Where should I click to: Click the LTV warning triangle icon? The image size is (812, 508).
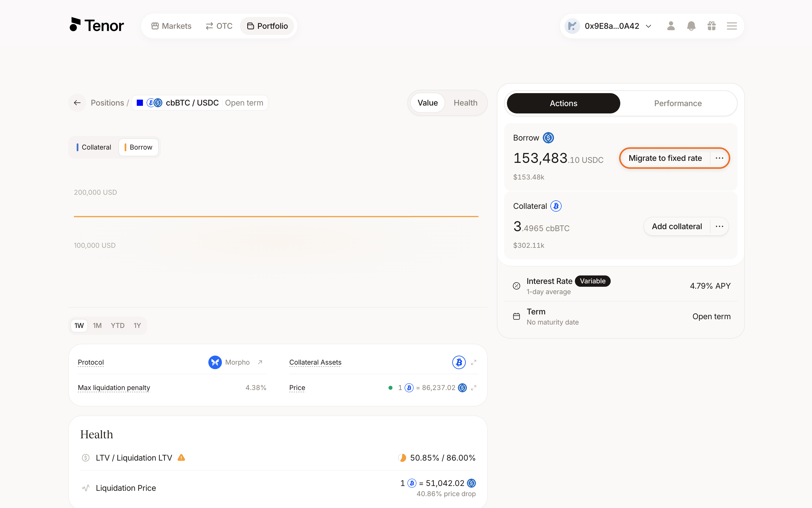pos(181,457)
